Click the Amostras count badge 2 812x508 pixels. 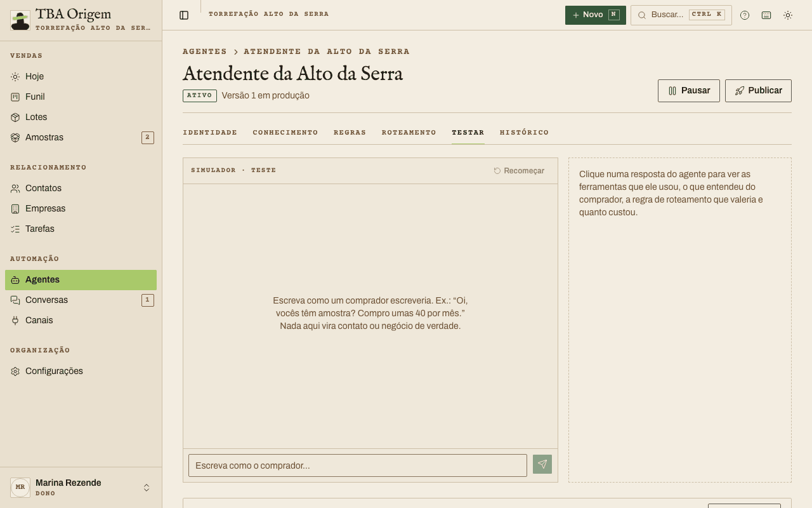point(148,137)
